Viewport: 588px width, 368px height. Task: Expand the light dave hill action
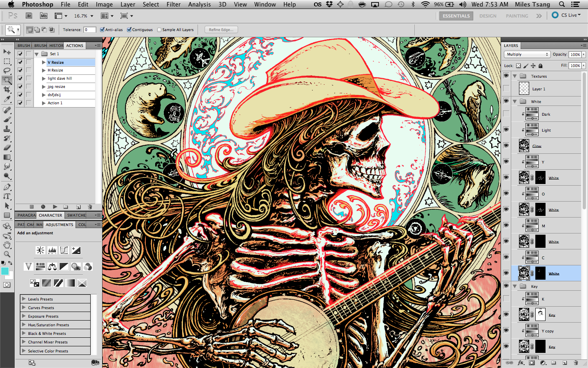coord(44,79)
